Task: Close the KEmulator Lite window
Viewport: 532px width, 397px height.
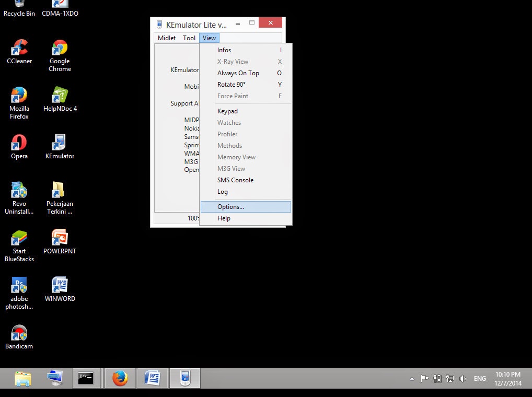Action: click(270, 22)
